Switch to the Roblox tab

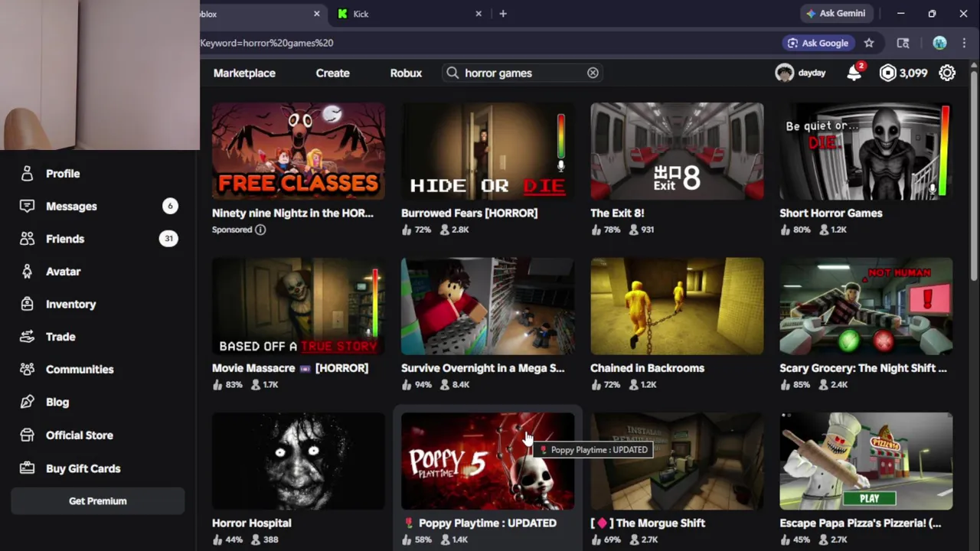[x=260, y=13]
